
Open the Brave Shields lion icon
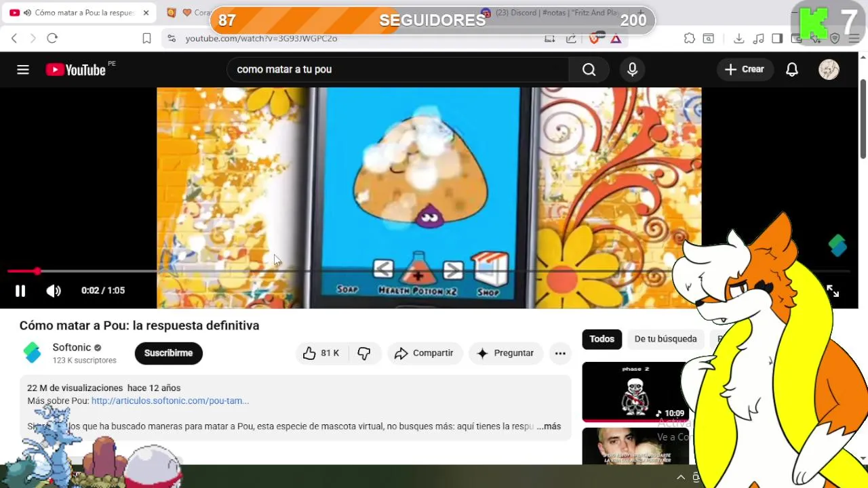coord(595,39)
